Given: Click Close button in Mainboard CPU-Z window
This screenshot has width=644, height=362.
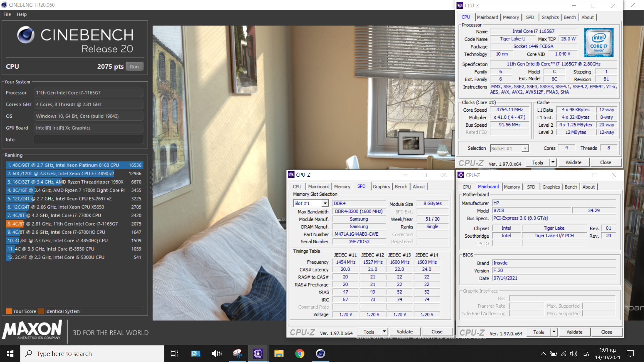Looking at the screenshot, I should (x=606, y=332).
